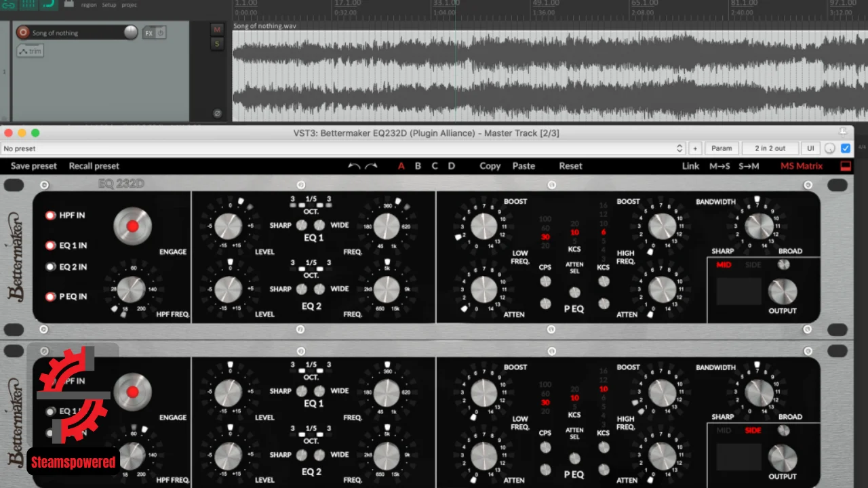Click top unit EQ 2 LEVEL knob
The image size is (868, 488).
point(229,289)
